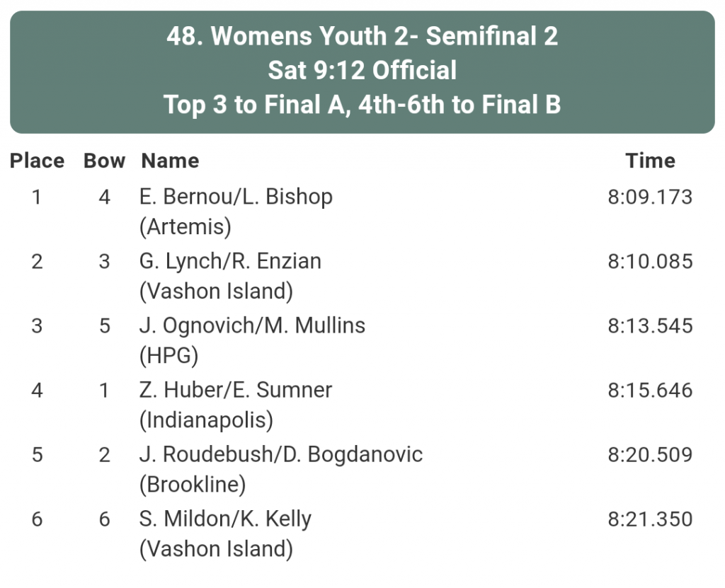Select J. Roudebush/D. Bogdanovic crew

point(280,454)
